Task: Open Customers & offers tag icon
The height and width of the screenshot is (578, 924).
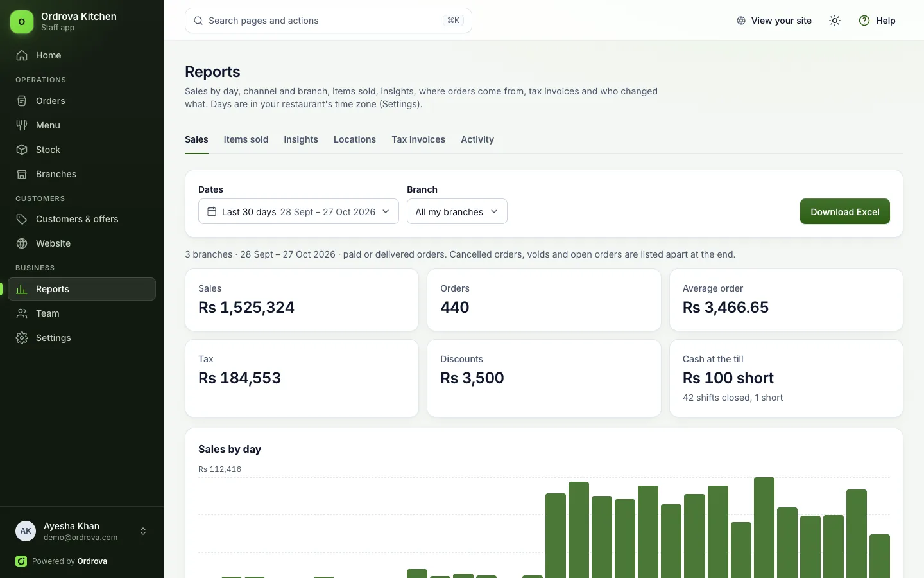Action: (22, 219)
